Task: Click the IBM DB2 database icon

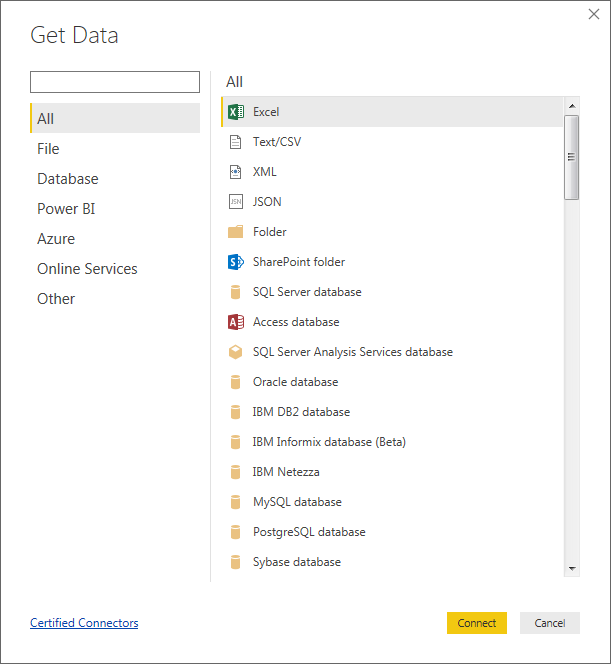Action: [235, 412]
